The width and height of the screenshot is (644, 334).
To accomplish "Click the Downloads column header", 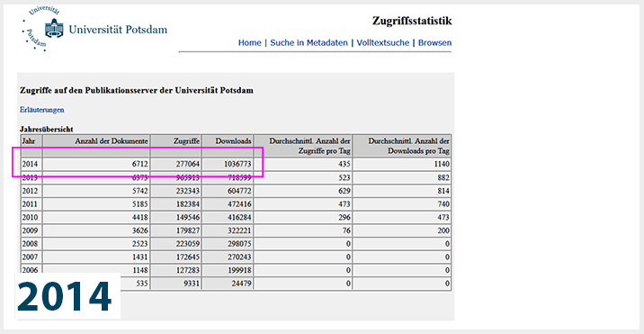I will tap(228, 145).
